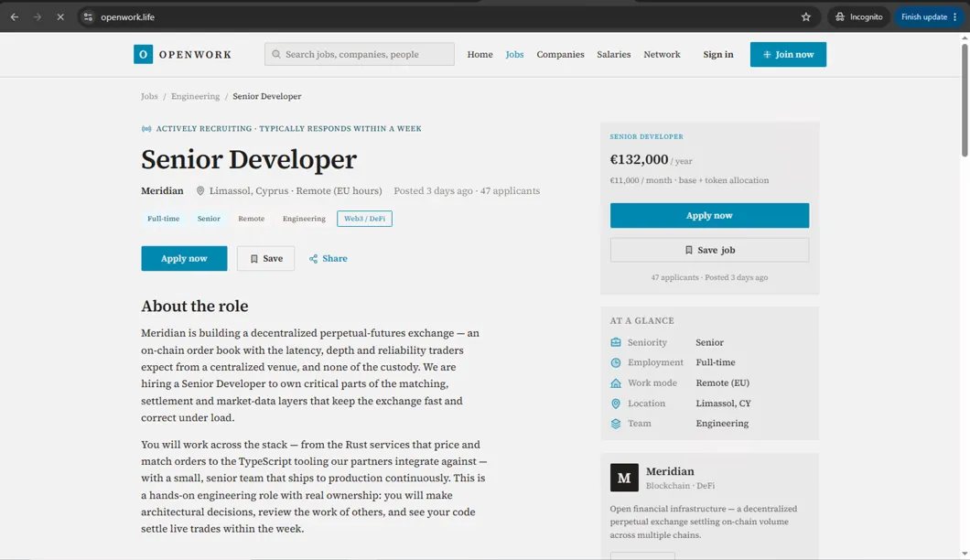This screenshot has width=970, height=560.
Task: Click the Employment clock icon
Action: [x=616, y=362]
